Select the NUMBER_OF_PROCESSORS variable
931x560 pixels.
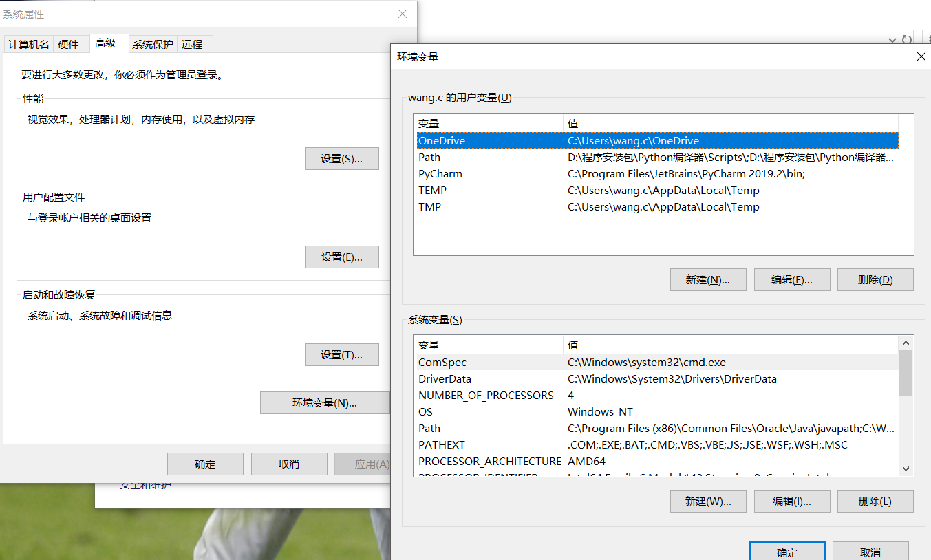(657, 395)
